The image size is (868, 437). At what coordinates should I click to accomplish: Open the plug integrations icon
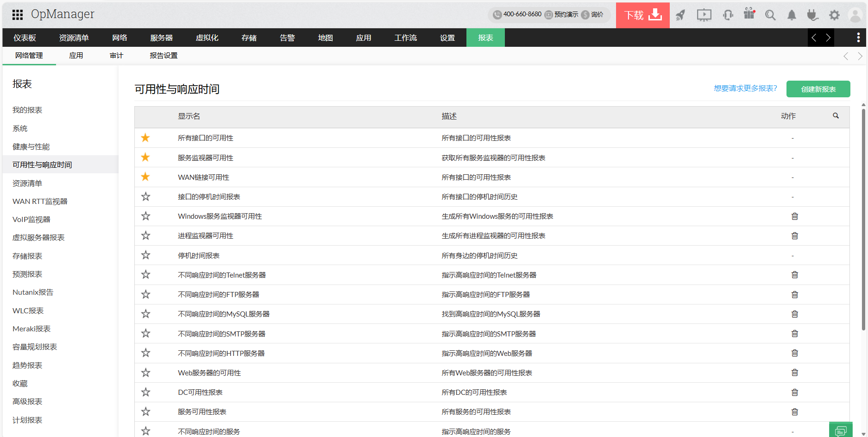point(812,15)
